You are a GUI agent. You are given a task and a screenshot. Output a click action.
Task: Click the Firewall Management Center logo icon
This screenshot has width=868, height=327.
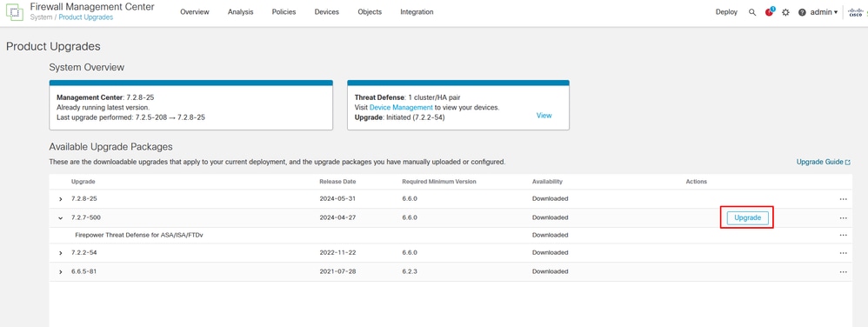(15, 12)
